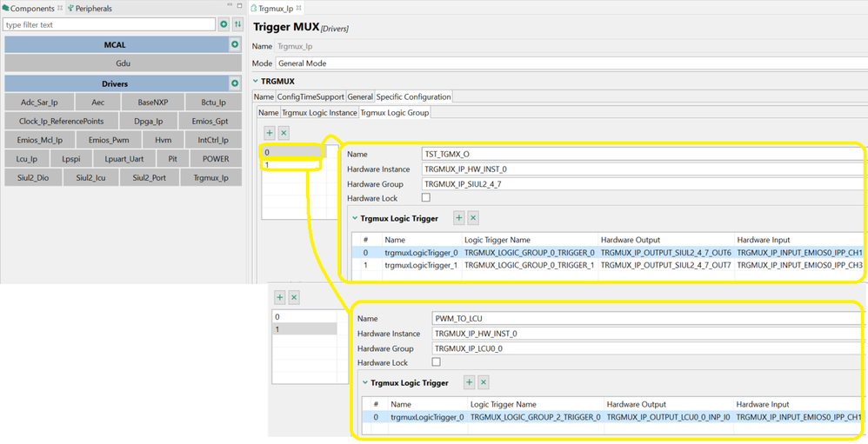Add trigger in PWM_TO_LCU Logic Trigger section

coord(470,382)
